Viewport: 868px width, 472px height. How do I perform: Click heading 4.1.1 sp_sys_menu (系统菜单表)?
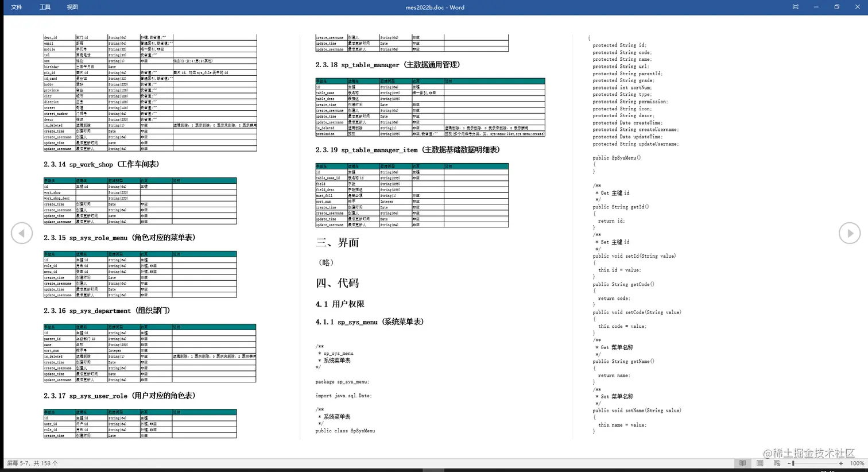click(x=370, y=322)
